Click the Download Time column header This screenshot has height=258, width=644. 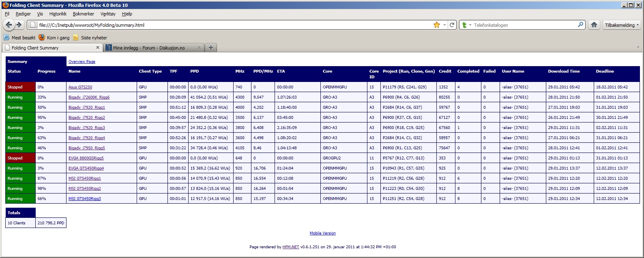(564, 71)
